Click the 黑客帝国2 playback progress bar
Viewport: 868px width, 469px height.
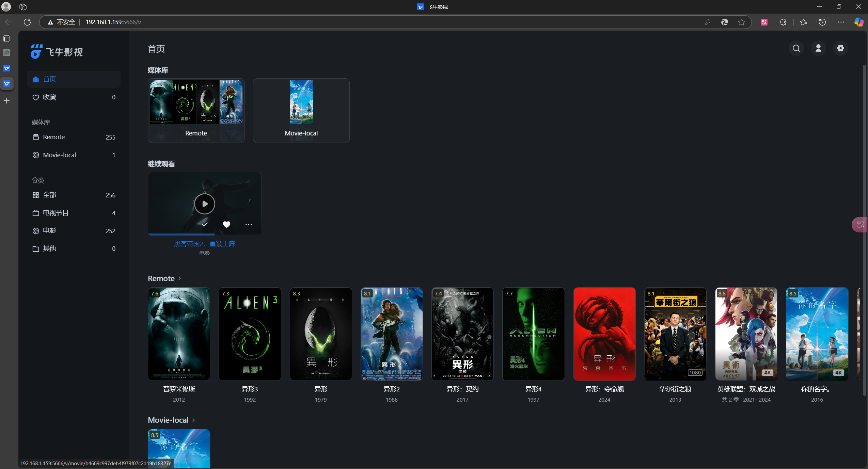click(x=204, y=234)
